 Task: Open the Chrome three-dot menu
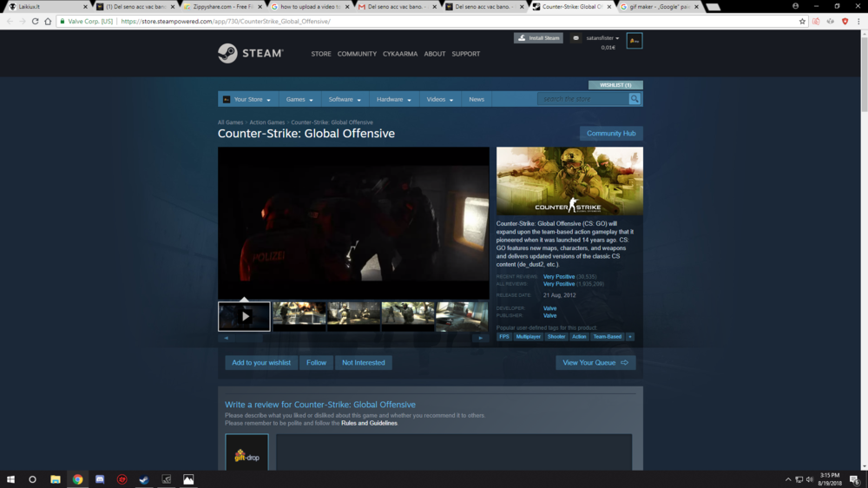click(858, 21)
